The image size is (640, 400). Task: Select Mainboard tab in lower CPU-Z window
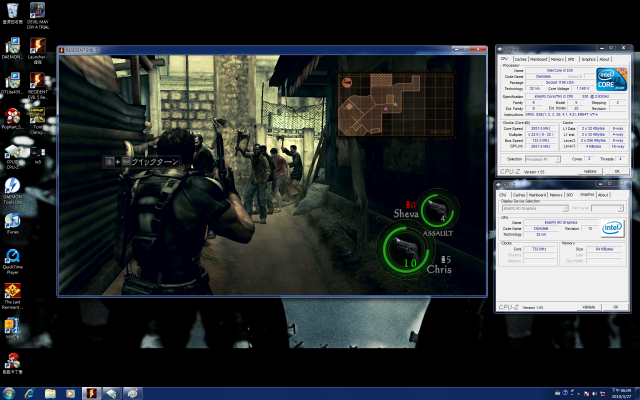pos(537,195)
